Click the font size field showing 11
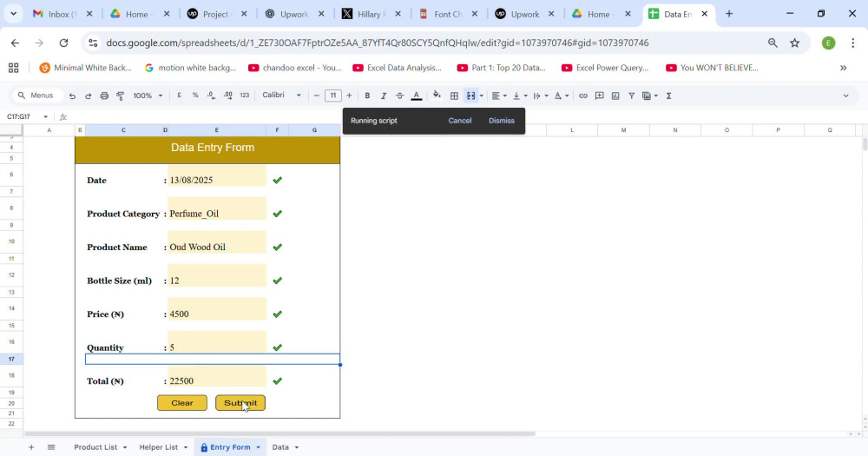Screen dimensions: 868x456 332,96
